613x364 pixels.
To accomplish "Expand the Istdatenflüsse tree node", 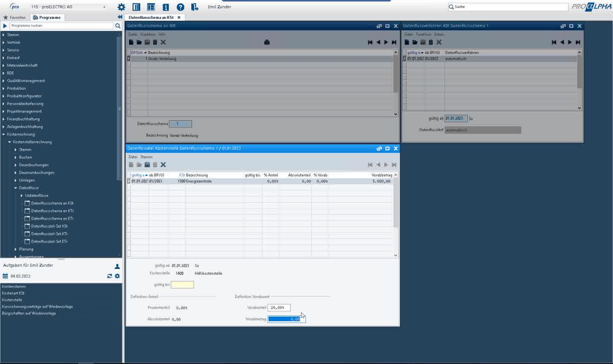I will (x=22, y=195).
